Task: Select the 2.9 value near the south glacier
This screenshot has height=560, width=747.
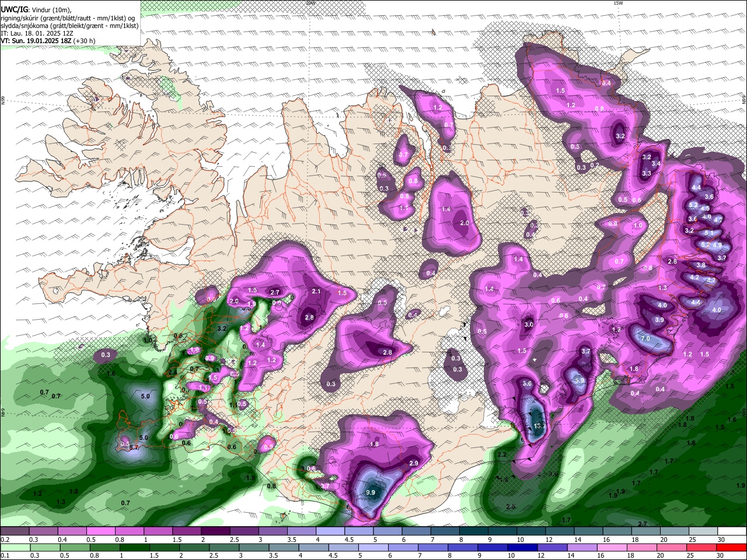Action: coord(414,463)
